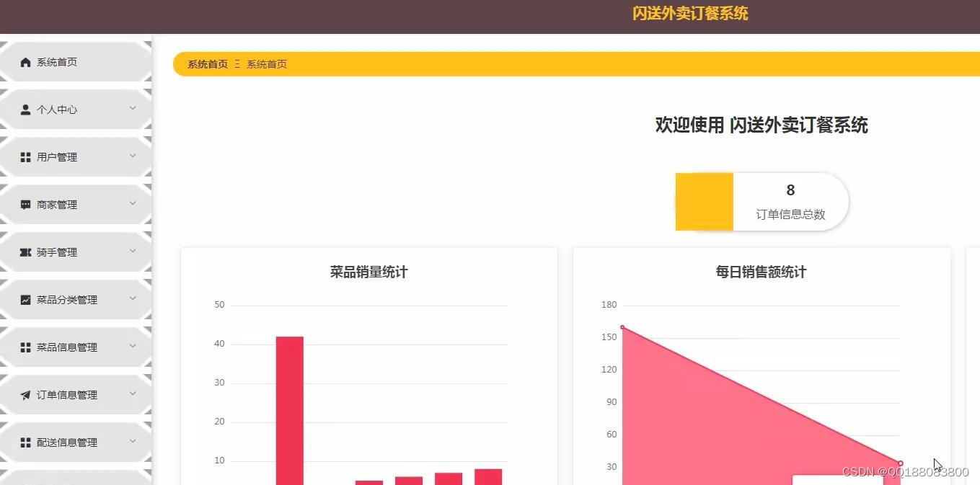Click the grid icon beside 菜品信息管理
The width and height of the screenshot is (980, 485).
click(26, 347)
